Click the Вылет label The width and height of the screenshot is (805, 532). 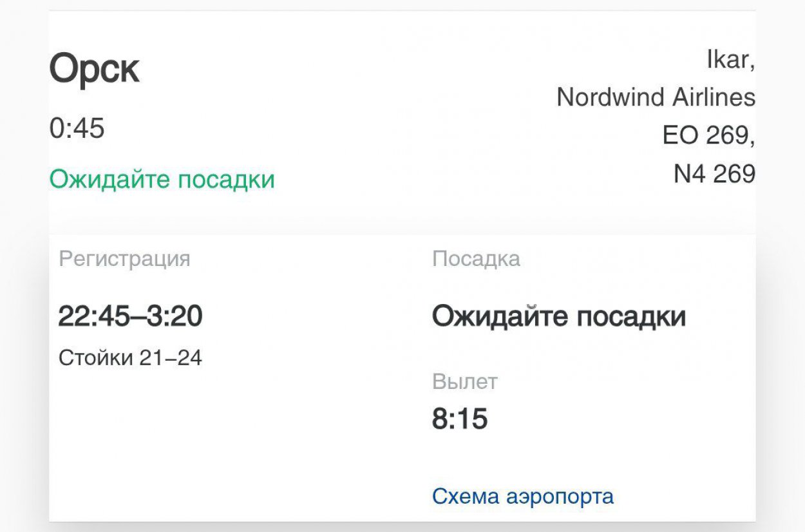coord(465,381)
